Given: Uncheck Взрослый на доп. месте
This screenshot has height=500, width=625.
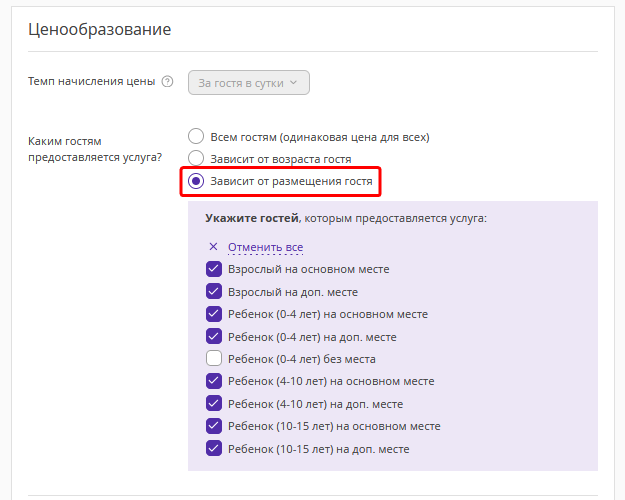Looking at the screenshot, I should click(214, 291).
